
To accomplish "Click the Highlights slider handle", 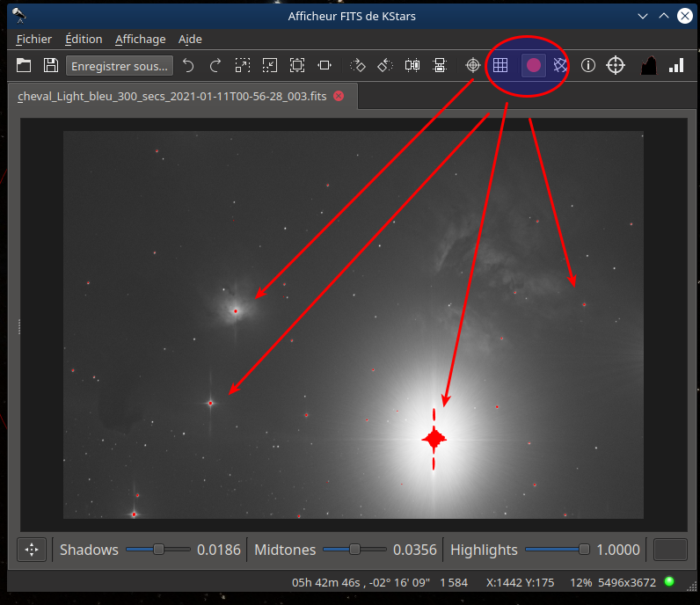I will (x=584, y=550).
